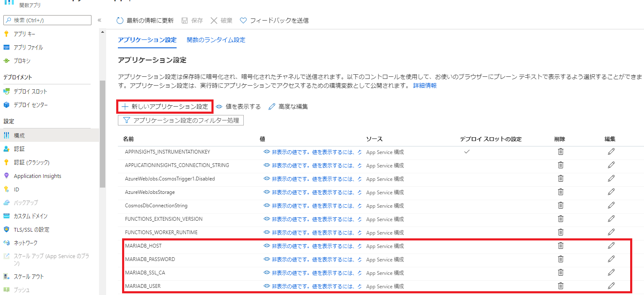
Task: Switch to the 関数のランタイム設定 tab
Action: [216, 39]
